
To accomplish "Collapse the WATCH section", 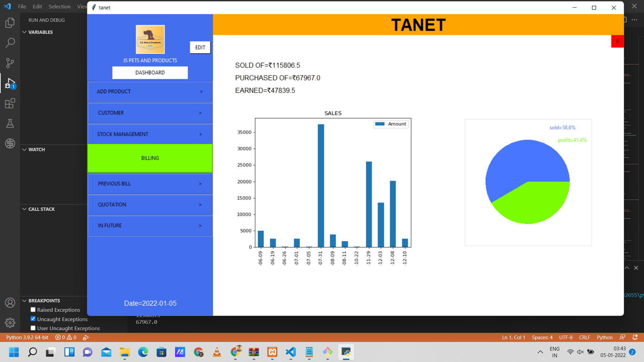I will coord(24,149).
